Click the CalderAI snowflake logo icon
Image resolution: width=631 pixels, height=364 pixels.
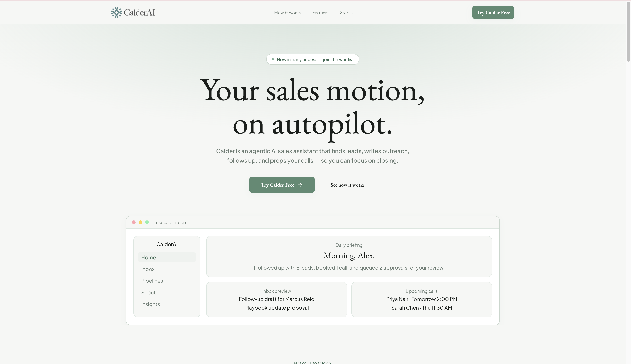[x=116, y=13]
